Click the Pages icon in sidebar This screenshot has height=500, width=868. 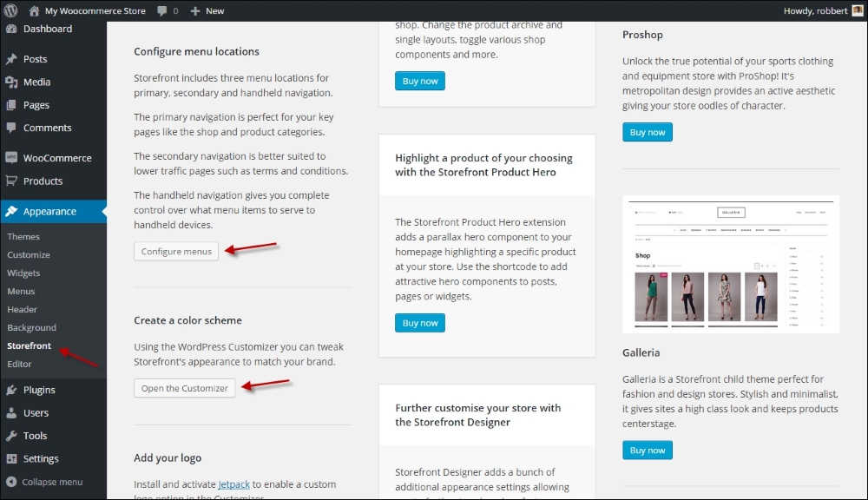coord(11,105)
